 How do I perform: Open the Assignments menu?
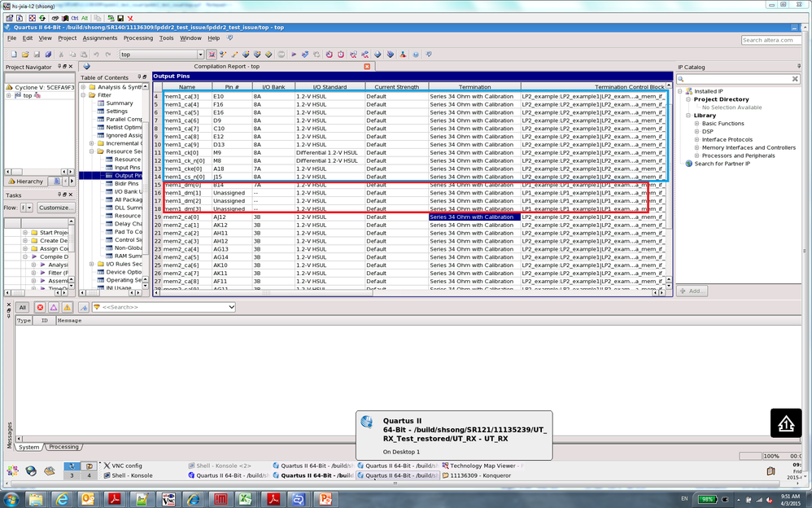pos(99,38)
